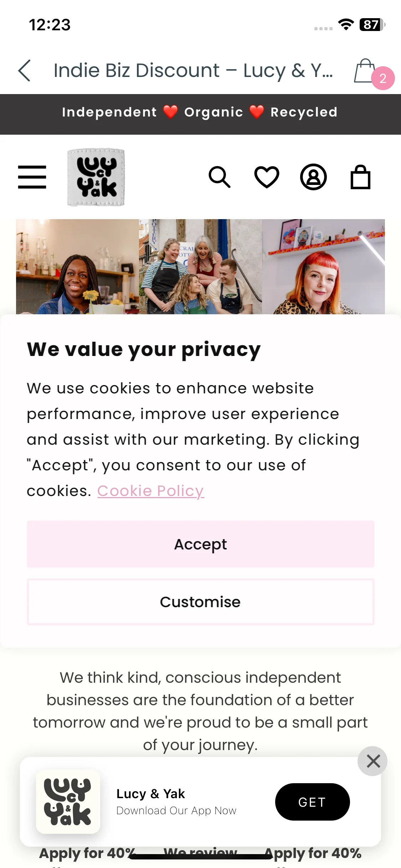This screenshot has width=401, height=868.
Task: Tap the Lucy & Yak app icon in the banner
Action: (x=68, y=802)
